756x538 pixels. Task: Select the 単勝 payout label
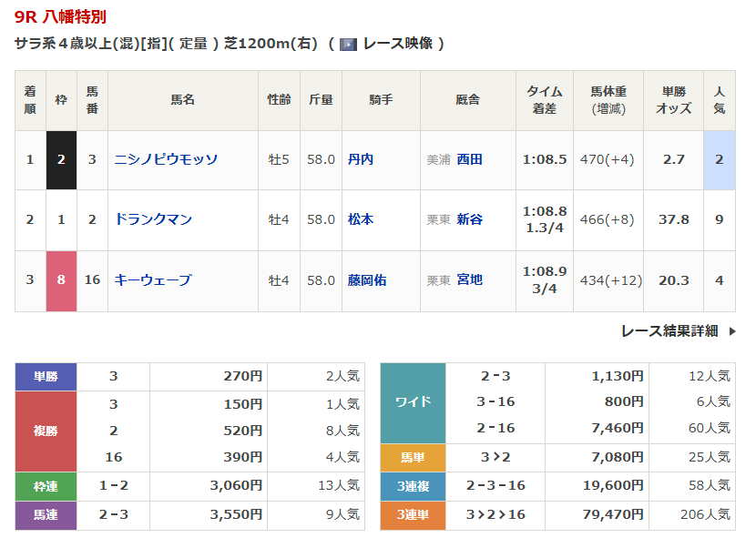[x=46, y=376]
